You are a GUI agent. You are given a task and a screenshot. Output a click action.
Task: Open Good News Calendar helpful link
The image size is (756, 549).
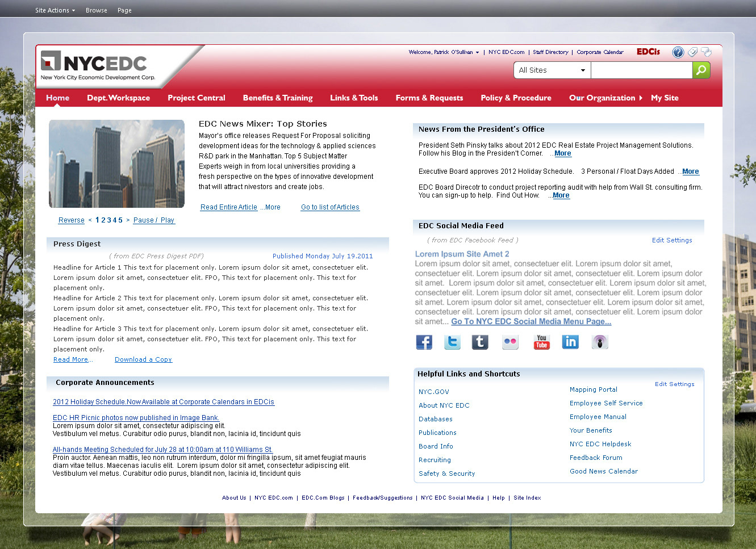tap(604, 471)
